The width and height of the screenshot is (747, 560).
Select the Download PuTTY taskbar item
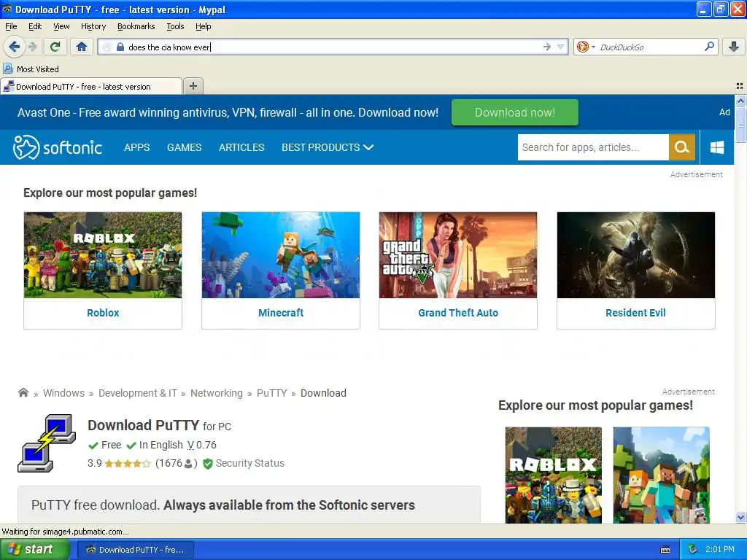point(135,550)
